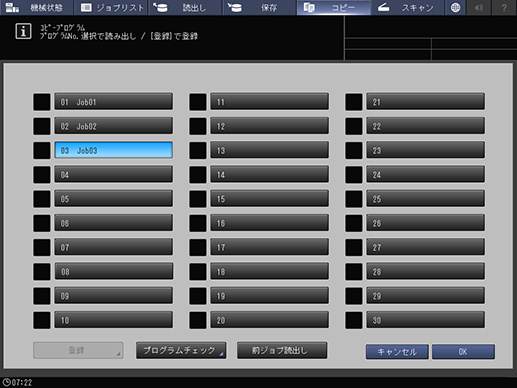Toggle the black lock box beside slot 26
The width and height of the screenshot is (517, 388).
354,223
